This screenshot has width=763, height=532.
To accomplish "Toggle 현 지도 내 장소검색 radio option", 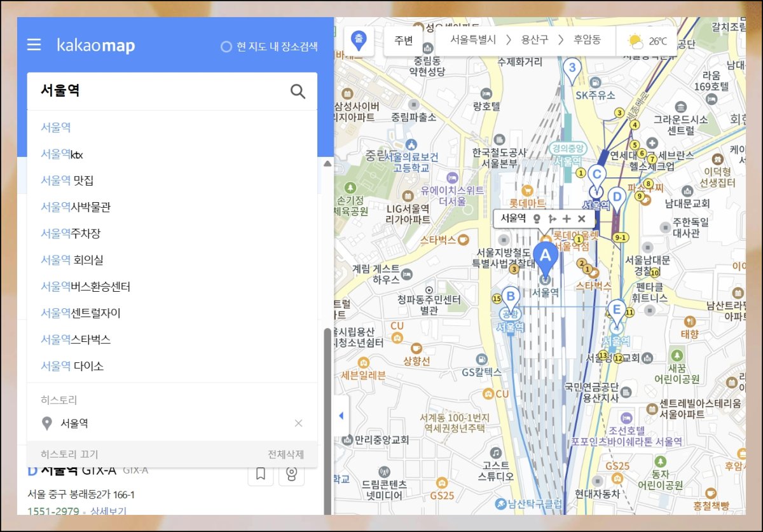I will (226, 47).
